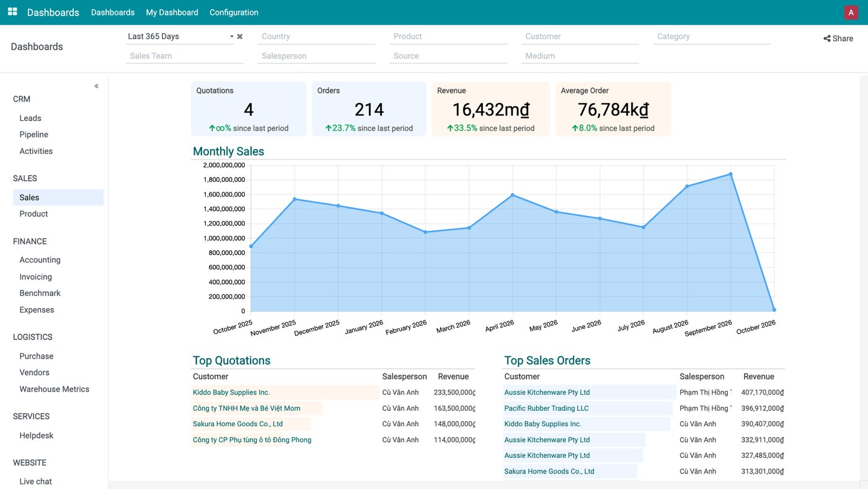
Task: Click the Source filter field
Action: point(448,56)
